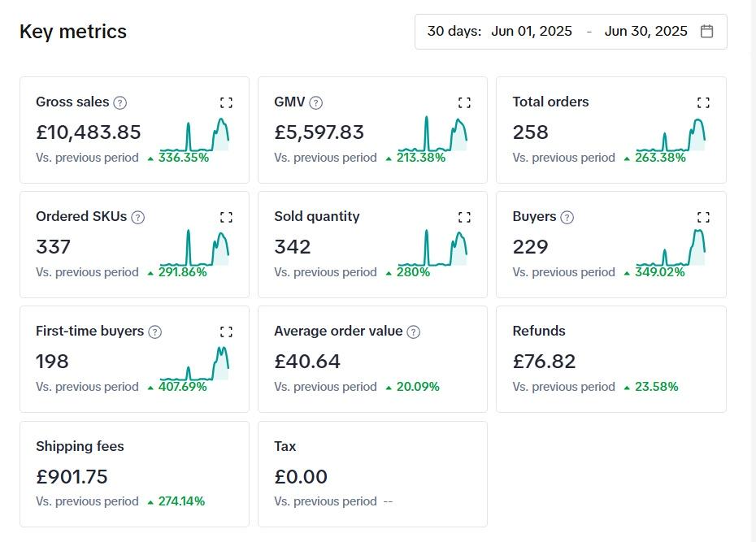Viewport: 756px width, 542px height.
Task: Open the 30 days range picker
Action: click(454, 32)
